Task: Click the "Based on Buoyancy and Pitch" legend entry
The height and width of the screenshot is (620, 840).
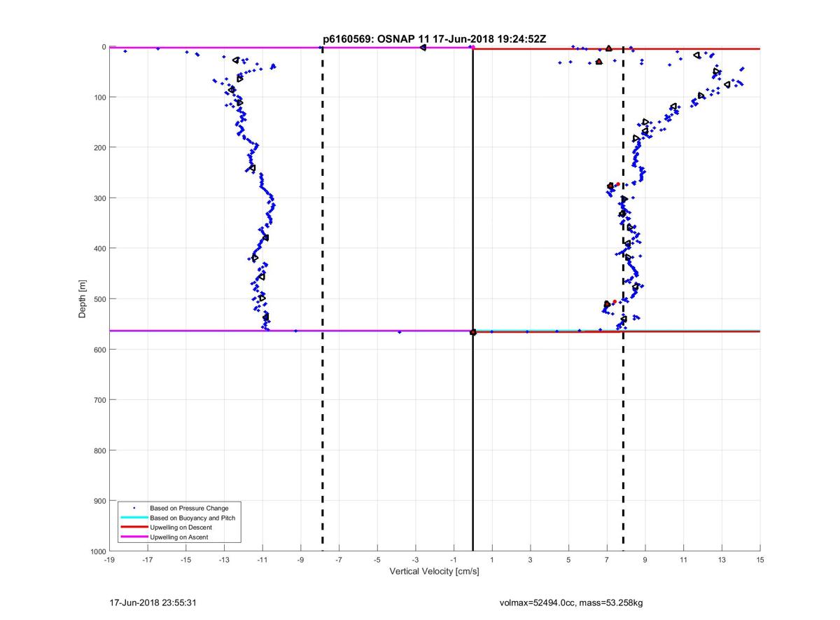Action: 192,518
